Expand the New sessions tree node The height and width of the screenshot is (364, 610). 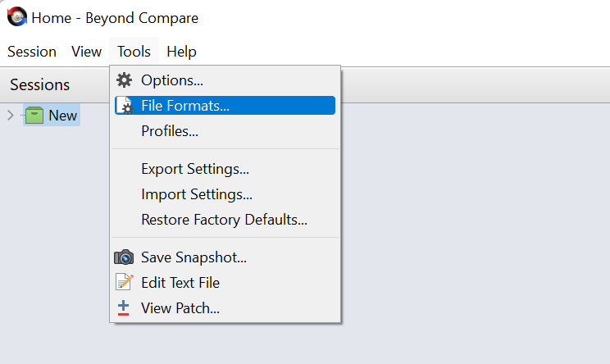point(11,116)
